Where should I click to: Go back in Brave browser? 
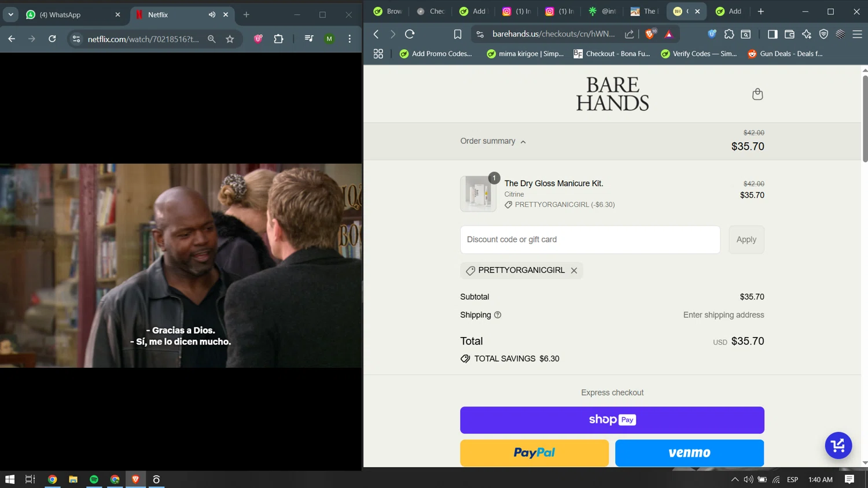(x=376, y=34)
